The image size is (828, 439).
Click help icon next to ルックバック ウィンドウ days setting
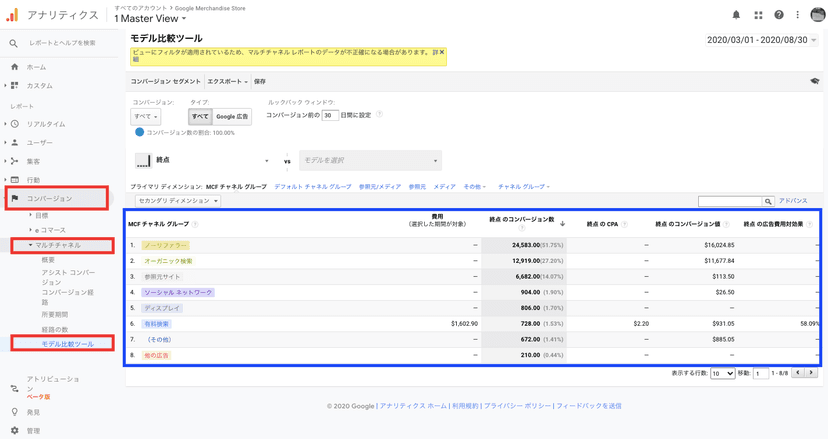[379, 115]
